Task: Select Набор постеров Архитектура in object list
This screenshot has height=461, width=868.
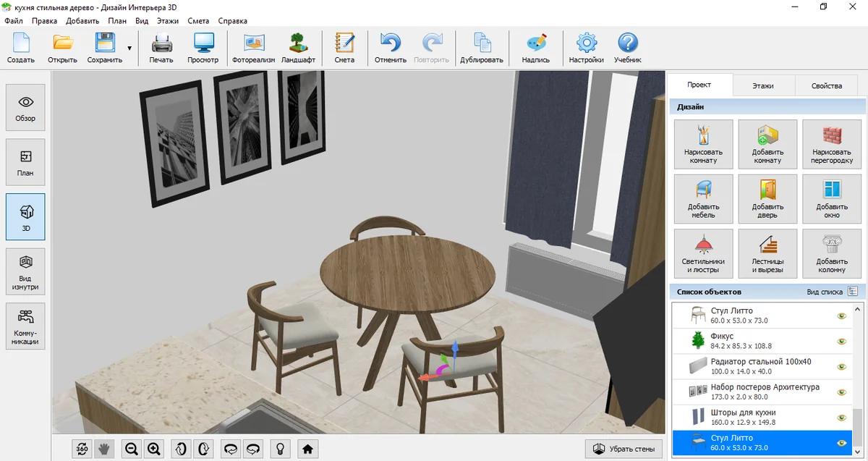Action: (752, 392)
